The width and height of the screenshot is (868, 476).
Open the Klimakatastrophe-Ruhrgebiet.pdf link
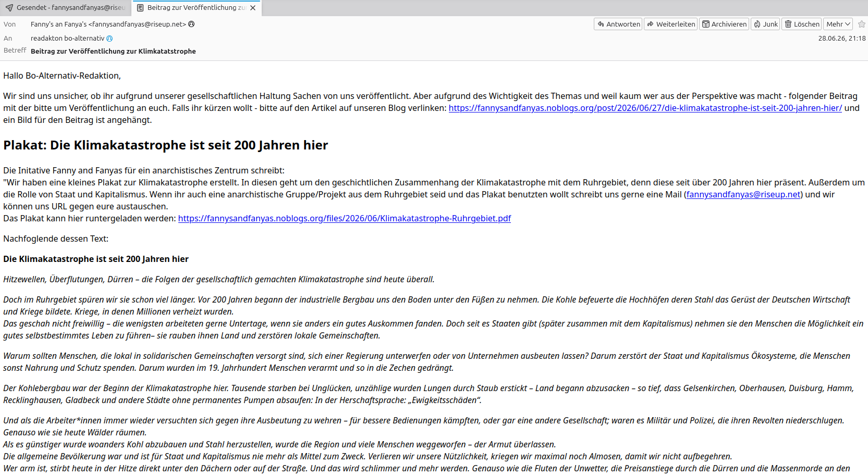coord(344,218)
